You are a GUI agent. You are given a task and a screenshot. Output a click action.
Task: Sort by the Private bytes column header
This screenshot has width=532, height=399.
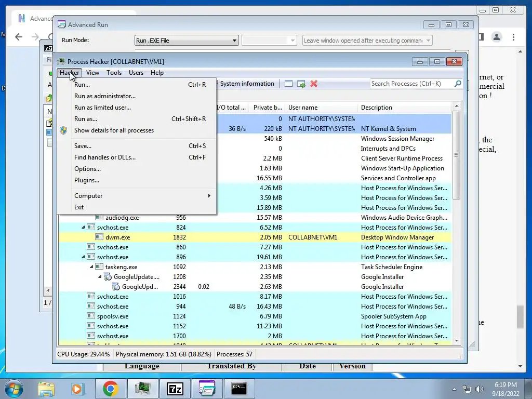click(x=268, y=108)
